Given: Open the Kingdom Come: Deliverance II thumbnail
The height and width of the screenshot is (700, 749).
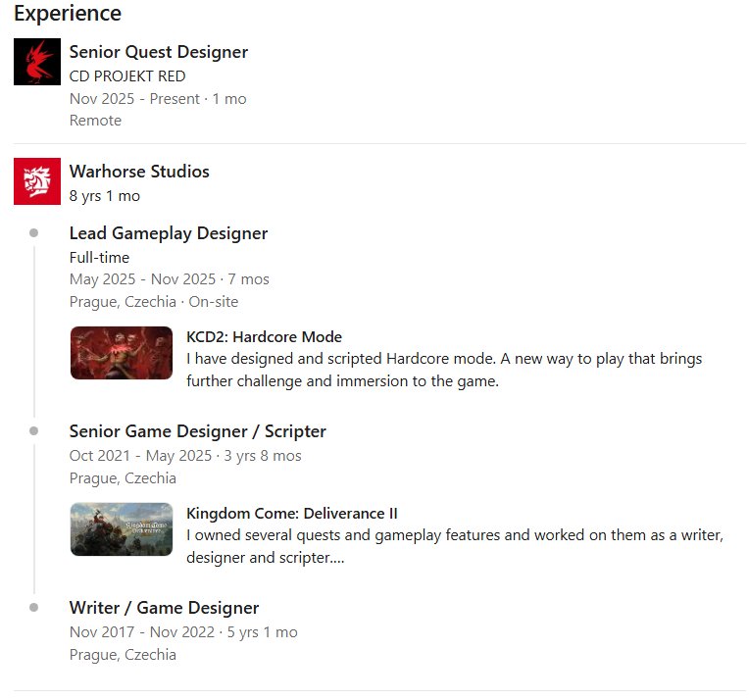Looking at the screenshot, I should [122, 529].
